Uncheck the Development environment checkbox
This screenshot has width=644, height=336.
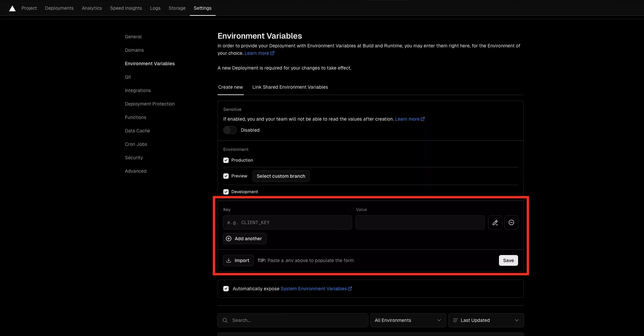pyautogui.click(x=226, y=192)
